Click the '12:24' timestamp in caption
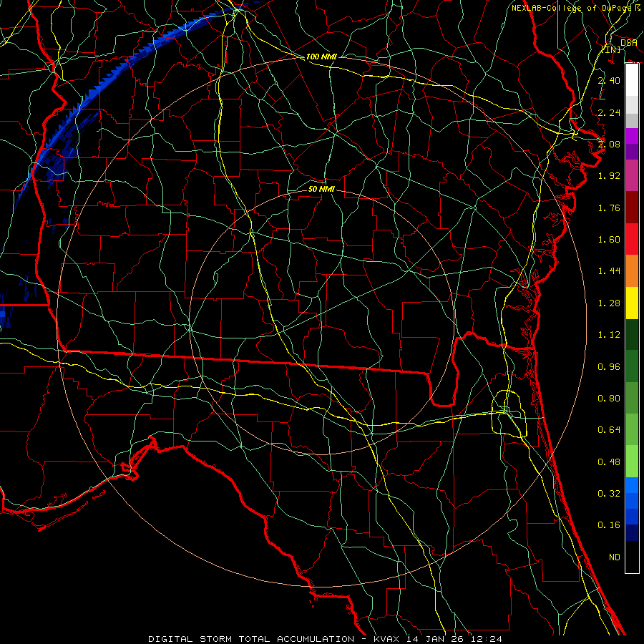Screen dimensions: 644x644 (x=485, y=639)
